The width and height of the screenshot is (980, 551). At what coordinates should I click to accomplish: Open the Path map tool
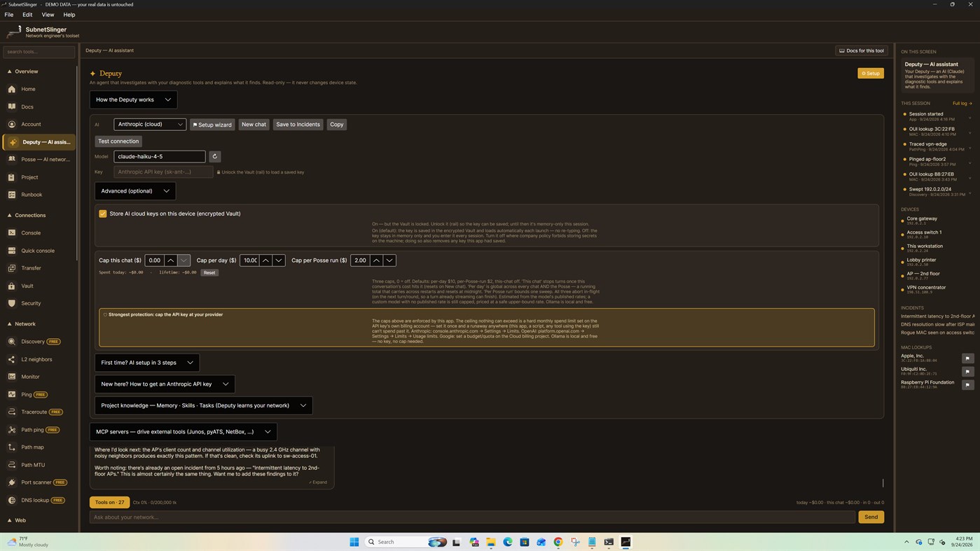click(39, 447)
